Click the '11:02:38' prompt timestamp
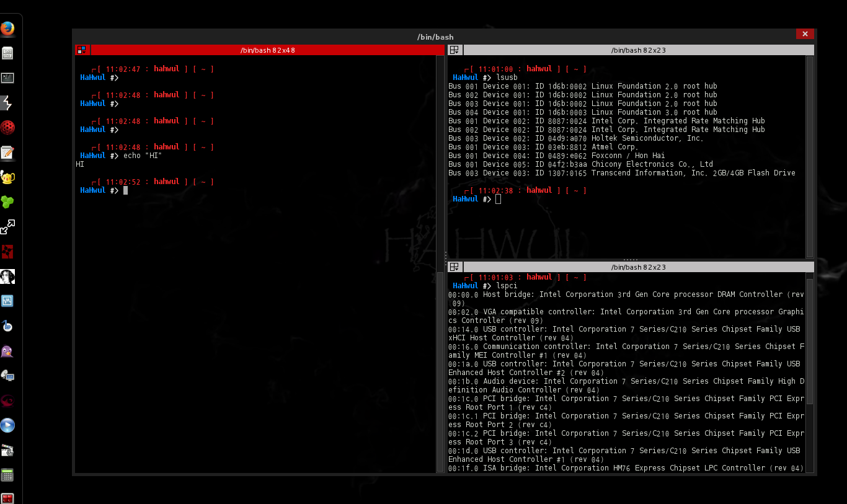The height and width of the screenshot is (504, 847). click(495, 190)
